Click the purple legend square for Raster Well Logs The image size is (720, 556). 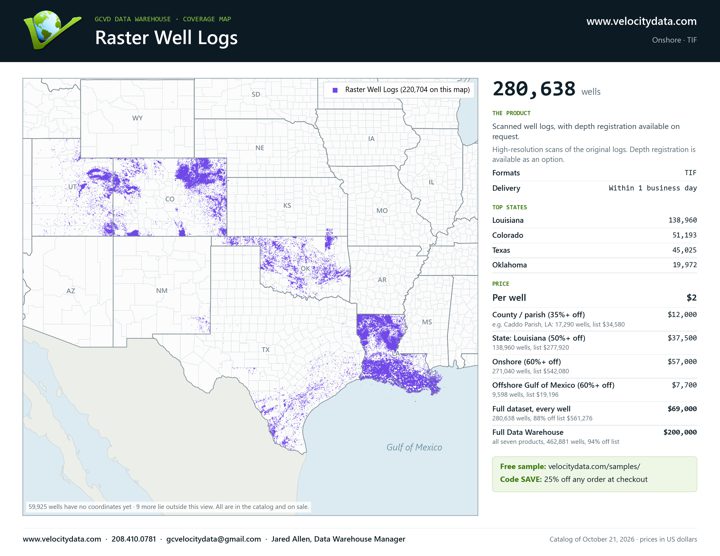click(335, 90)
